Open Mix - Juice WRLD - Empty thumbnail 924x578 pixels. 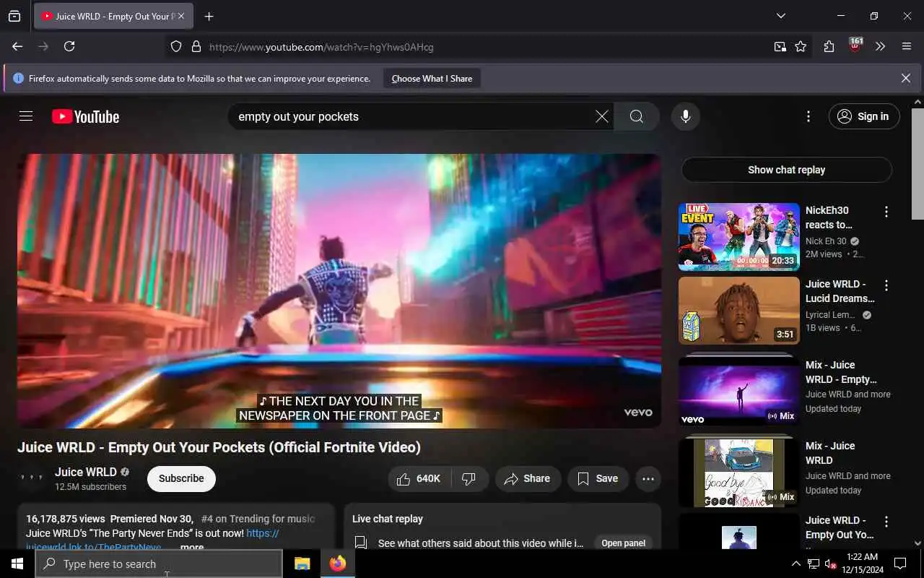point(738,390)
